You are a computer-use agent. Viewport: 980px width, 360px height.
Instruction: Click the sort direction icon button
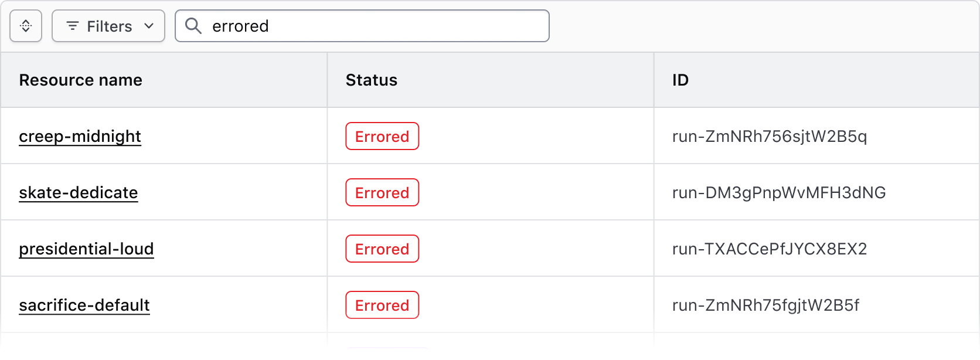click(x=26, y=26)
